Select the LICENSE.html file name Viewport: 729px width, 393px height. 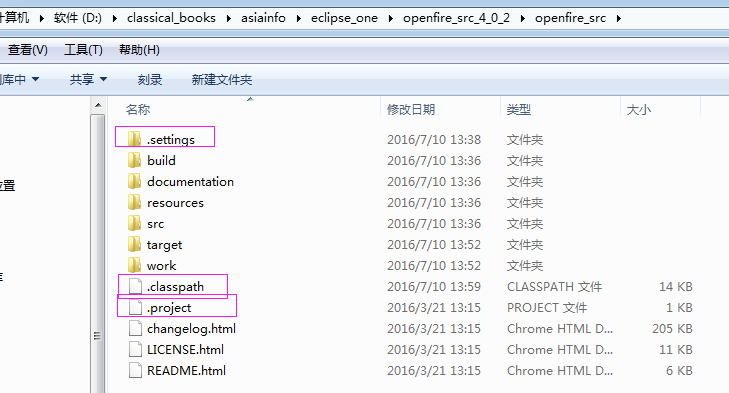click(x=185, y=349)
